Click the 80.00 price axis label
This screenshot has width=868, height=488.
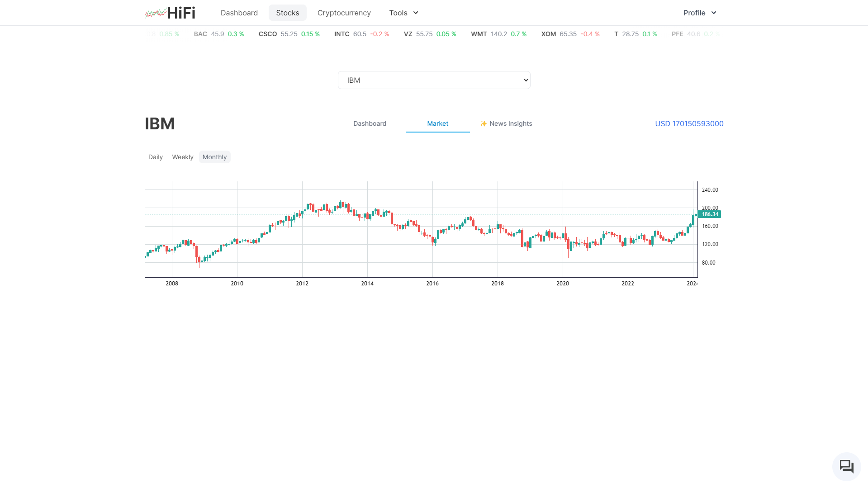(709, 263)
